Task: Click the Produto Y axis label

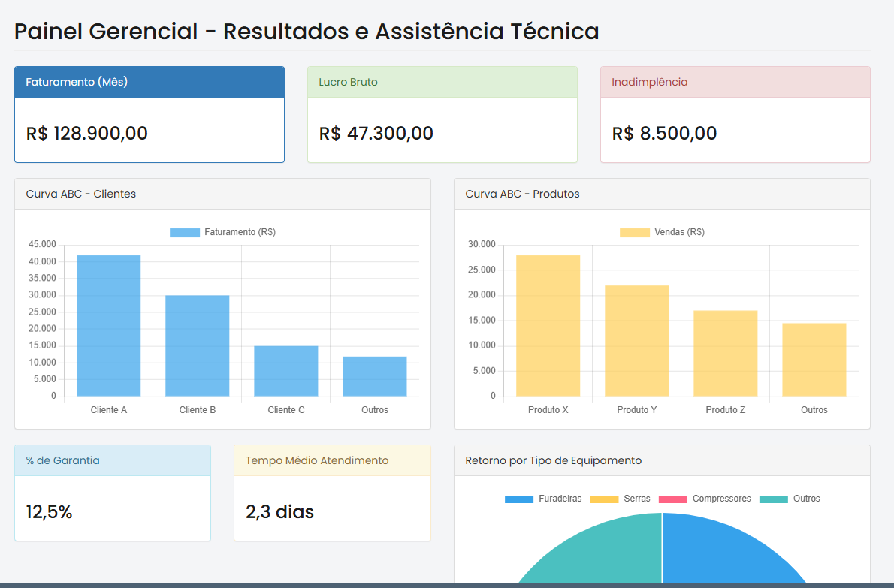Action: click(637, 410)
